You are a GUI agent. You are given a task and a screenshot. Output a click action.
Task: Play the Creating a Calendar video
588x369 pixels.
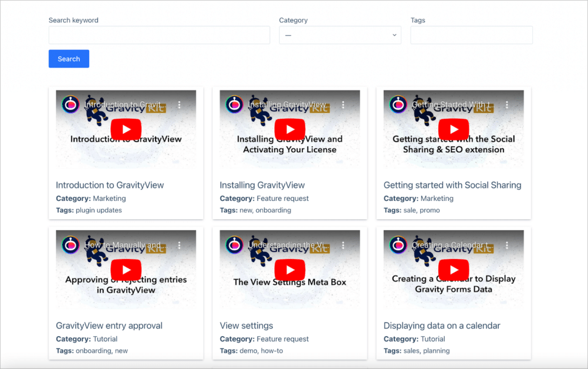click(453, 270)
